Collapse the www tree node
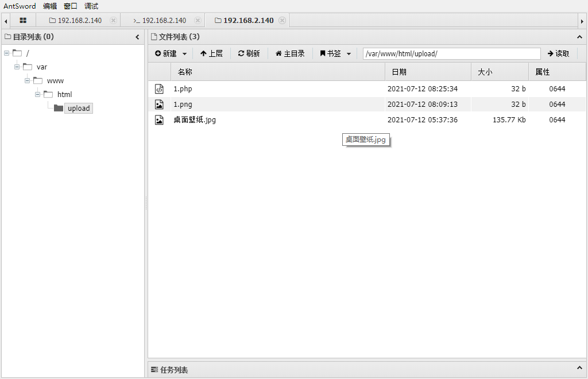588x379 pixels. click(x=28, y=80)
